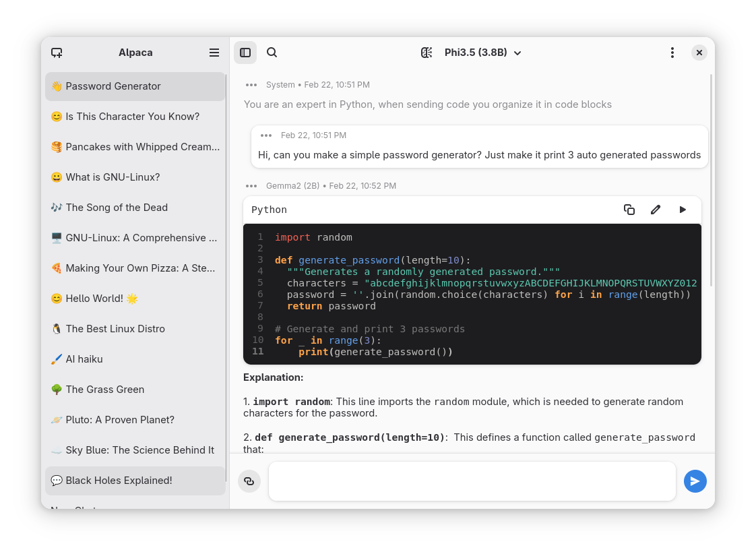Open the Is This Character You Know? chat
This screenshot has height=554, width=756.
[x=135, y=117]
